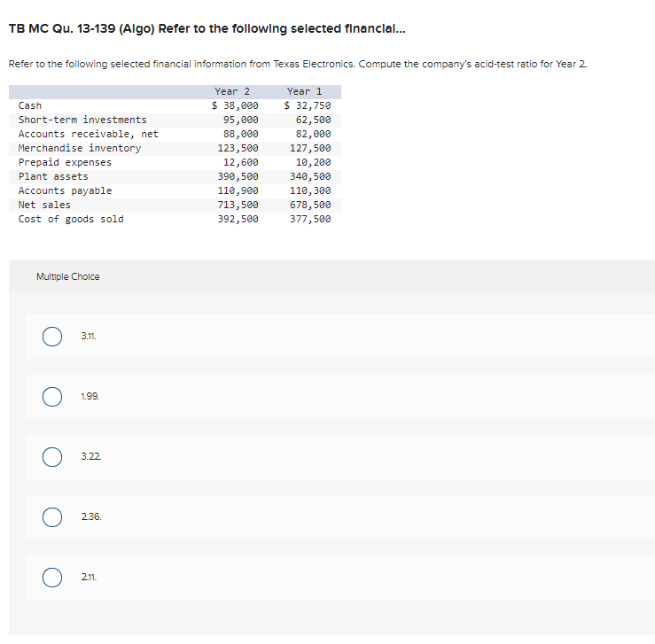Click the Accounts receivable, net row label
The height and width of the screenshot is (644, 655).
(89, 134)
